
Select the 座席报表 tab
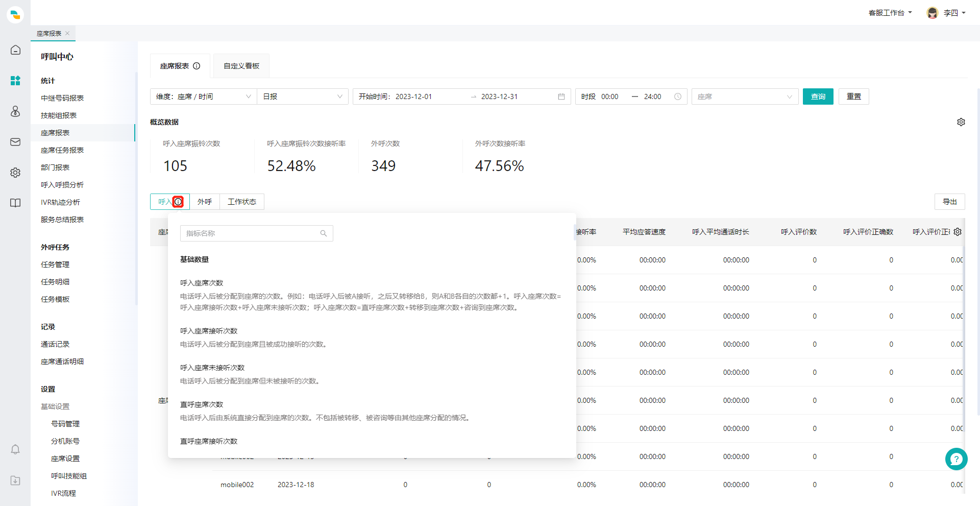pyautogui.click(x=175, y=66)
